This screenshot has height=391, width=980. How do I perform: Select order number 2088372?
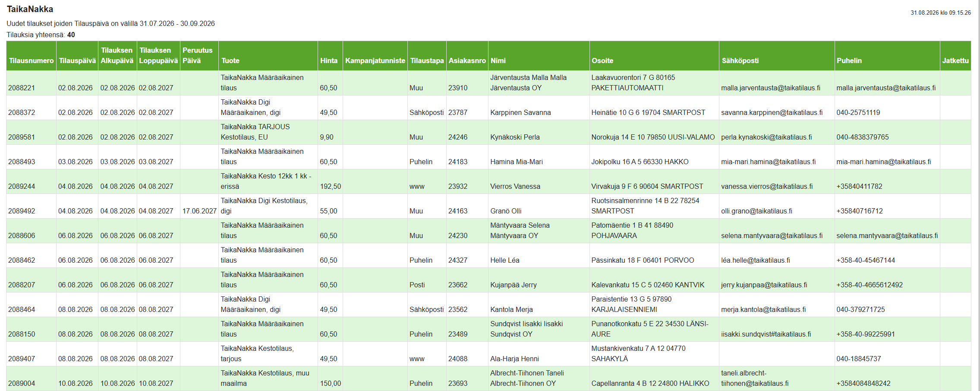22,112
